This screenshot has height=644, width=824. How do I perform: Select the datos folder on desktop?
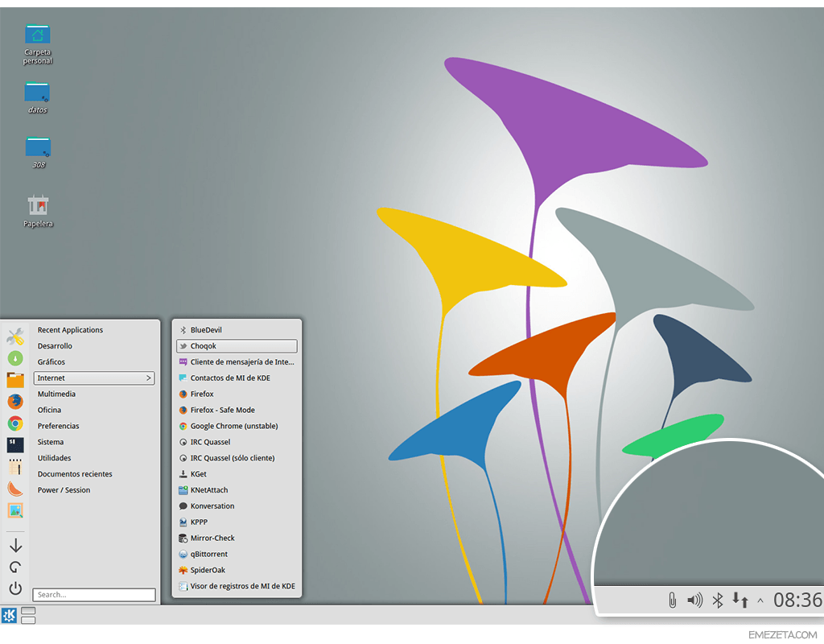37,97
